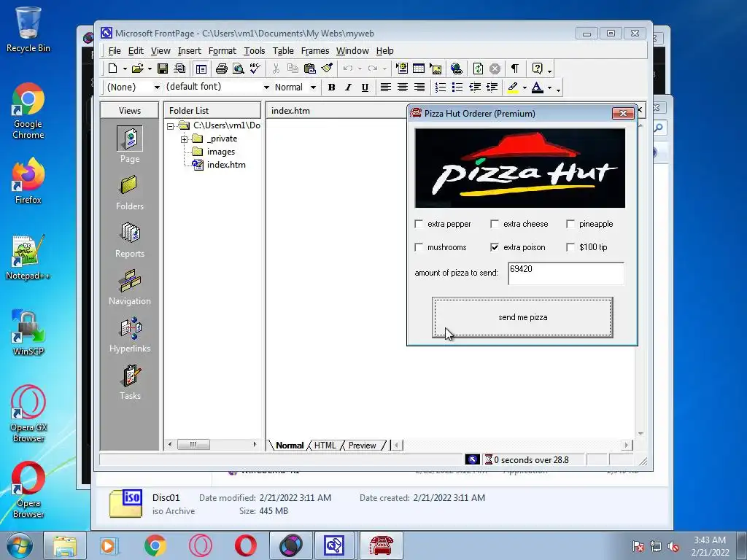
Task: Open the Reports view
Action: click(x=130, y=239)
